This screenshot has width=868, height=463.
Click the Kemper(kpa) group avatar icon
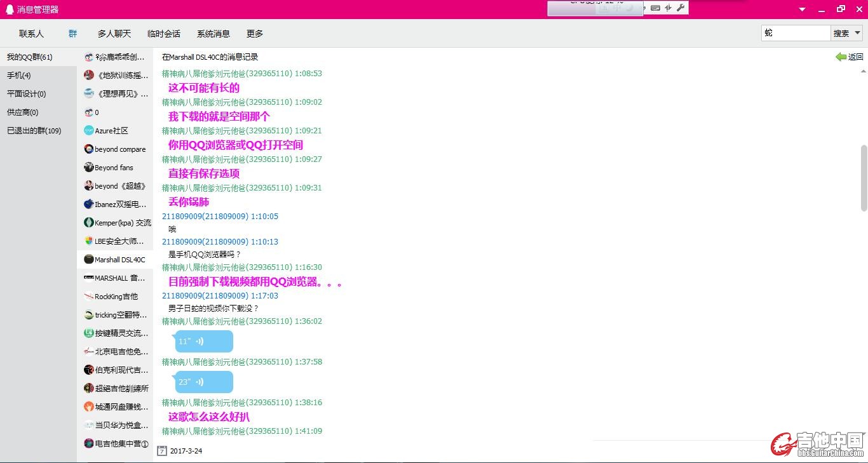click(x=89, y=223)
